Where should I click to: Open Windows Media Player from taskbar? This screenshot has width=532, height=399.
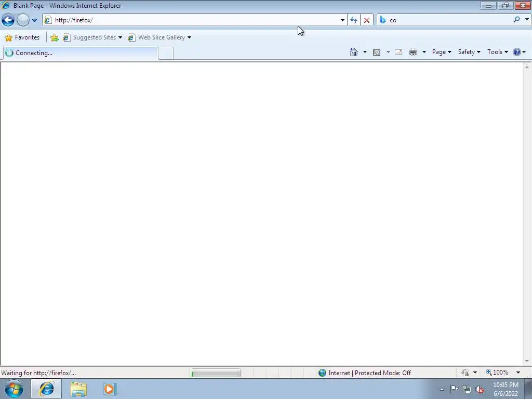[110, 389]
